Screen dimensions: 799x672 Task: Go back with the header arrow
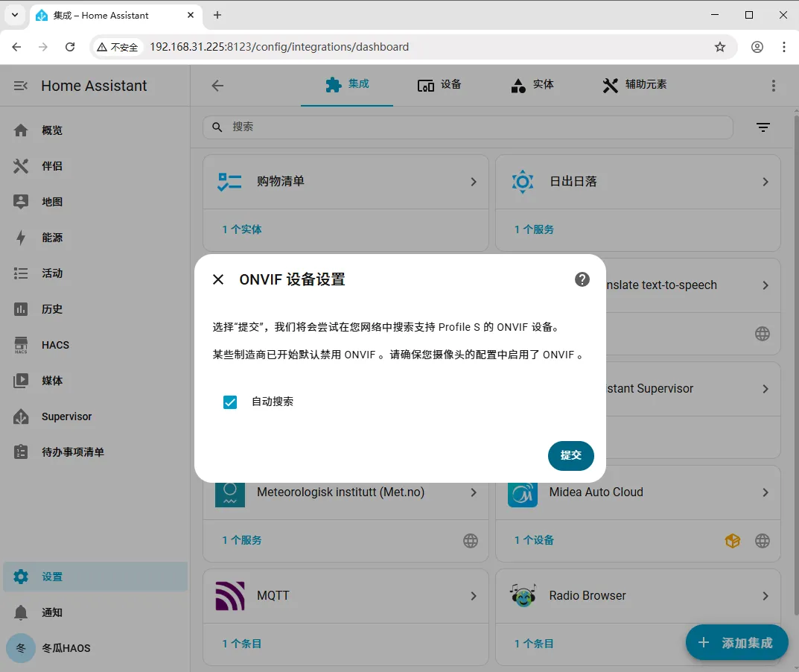coord(217,86)
